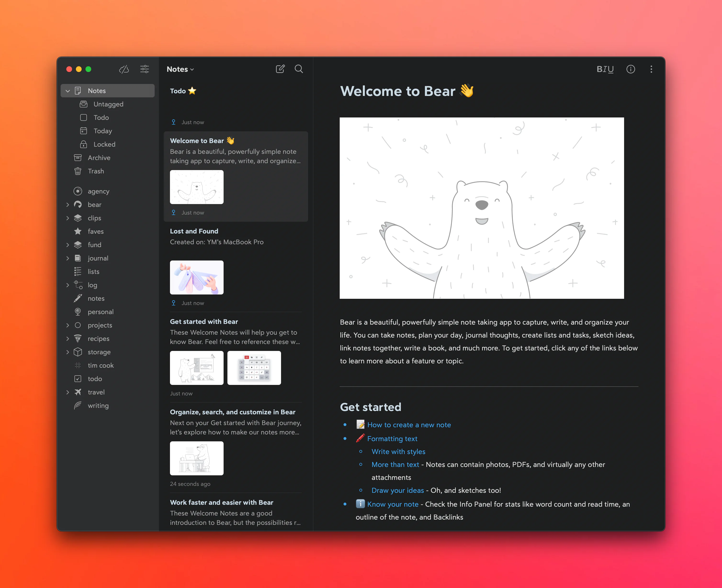Collapse the Notes sidebar section chevron
The width and height of the screenshot is (722, 588).
pyautogui.click(x=68, y=91)
